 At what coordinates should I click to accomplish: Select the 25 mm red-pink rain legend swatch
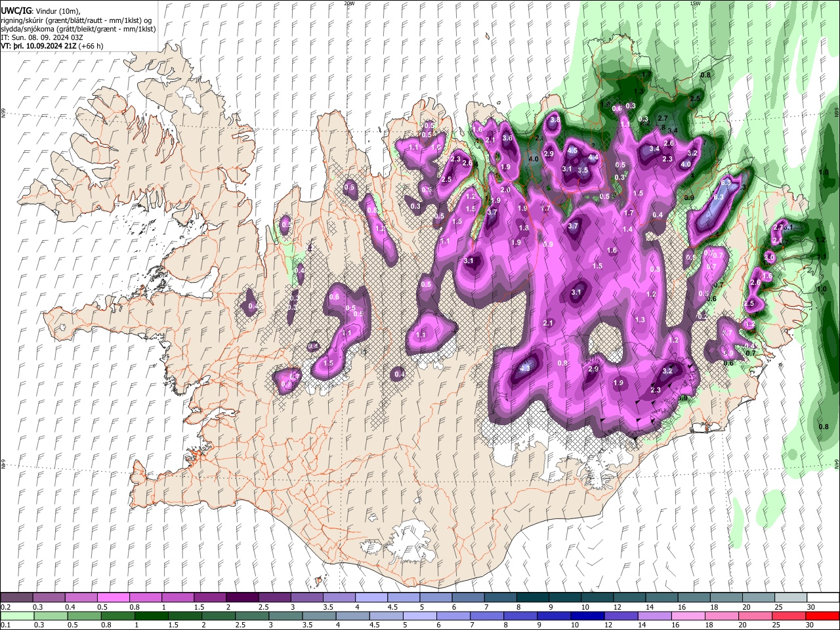787,616
